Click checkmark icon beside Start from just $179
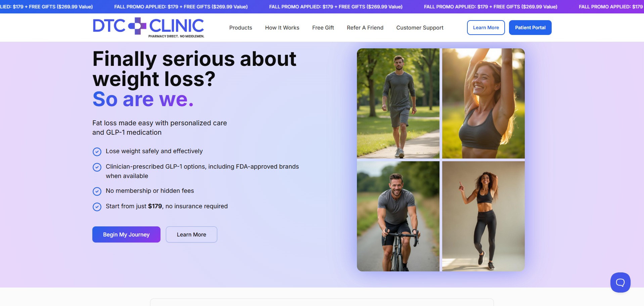 97,207
